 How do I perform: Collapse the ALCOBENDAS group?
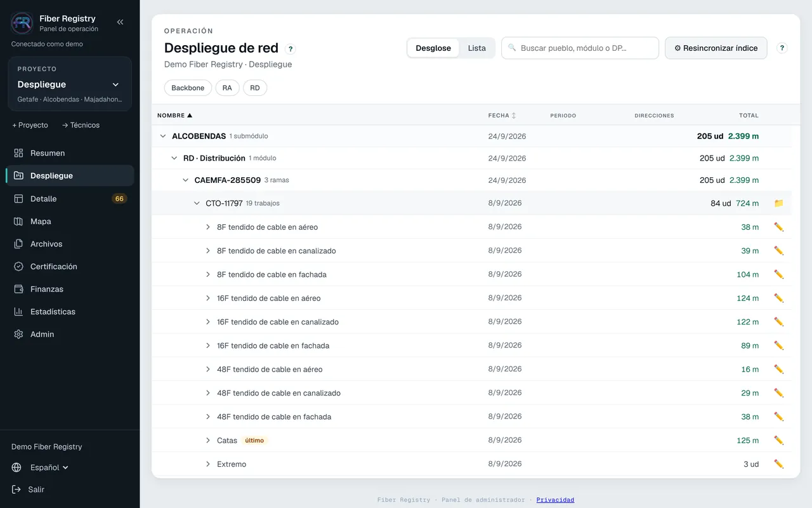[x=163, y=136]
